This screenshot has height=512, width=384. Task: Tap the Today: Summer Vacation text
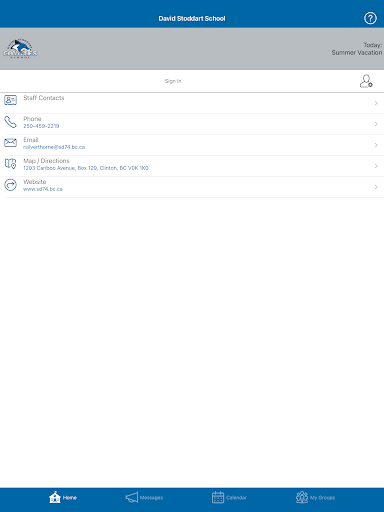[x=357, y=49]
